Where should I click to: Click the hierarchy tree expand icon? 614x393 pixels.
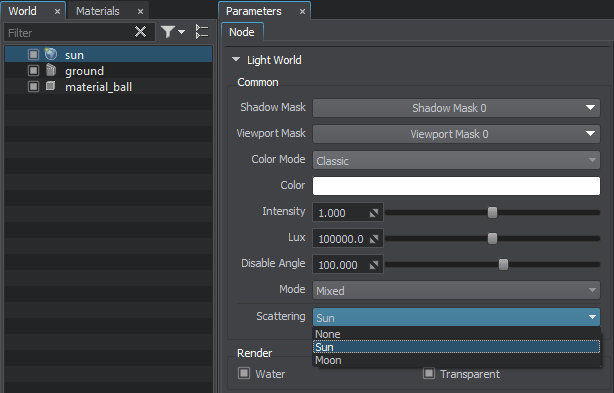coord(202,32)
